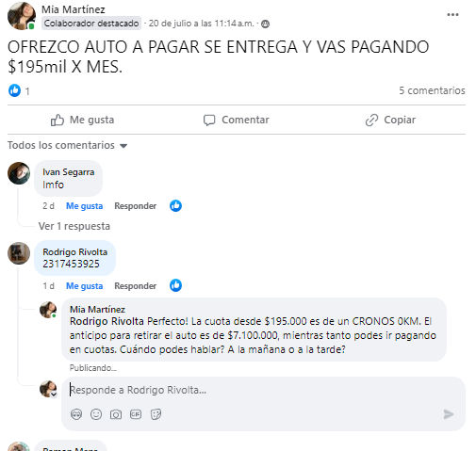Click the Copiar link button
The width and height of the screenshot is (476, 451).
390,120
